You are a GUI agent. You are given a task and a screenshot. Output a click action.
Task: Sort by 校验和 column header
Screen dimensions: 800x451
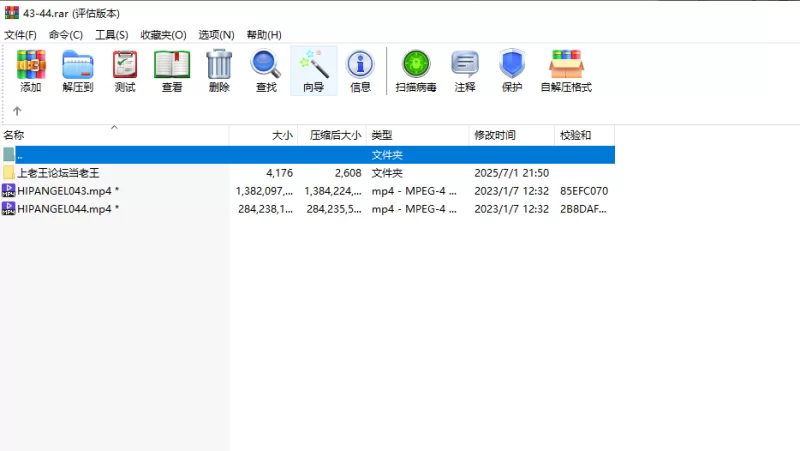click(x=584, y=135)
